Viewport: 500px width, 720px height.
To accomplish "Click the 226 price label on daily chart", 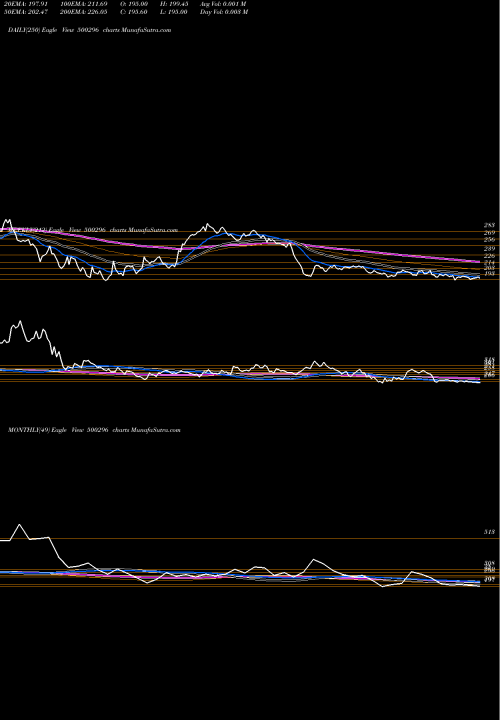I will pos(489,256).
